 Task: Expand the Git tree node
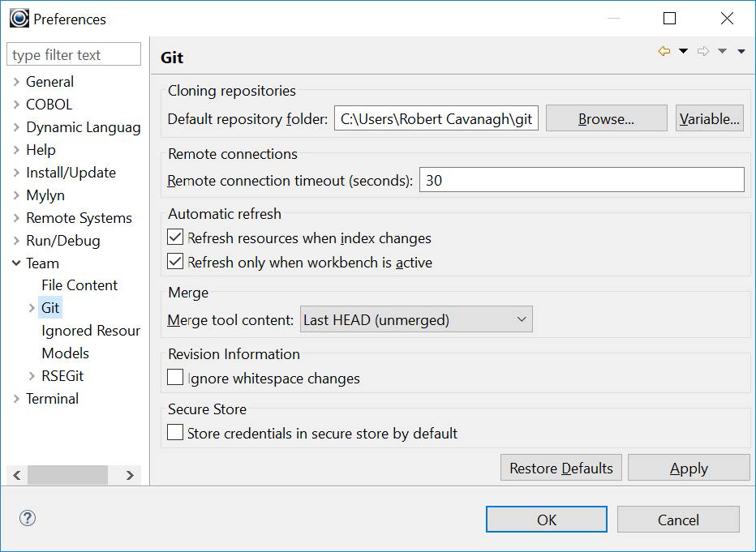click(x=32, y=308)
